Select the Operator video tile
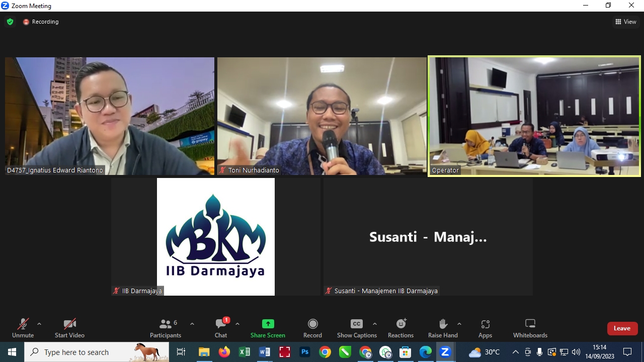The image size is (644, 362). 534,116
